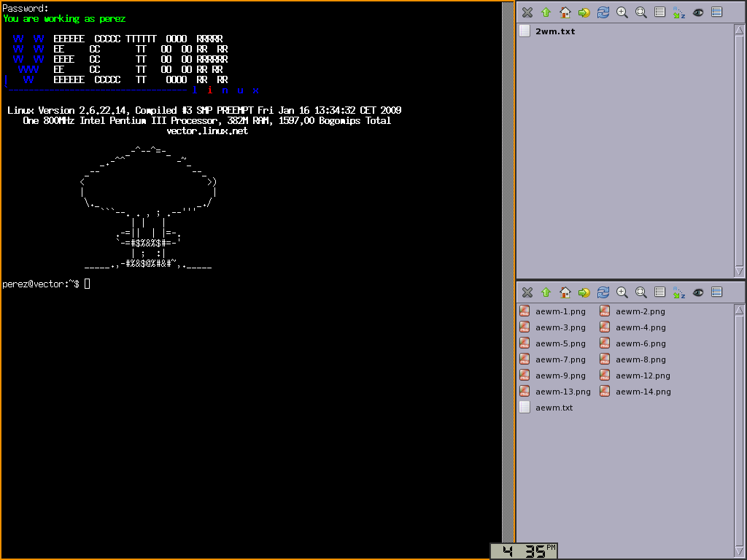The height and width of the screenshot is (560, 747).
Task: Select the aewm-7.png file
Action: tap(553, 359)
